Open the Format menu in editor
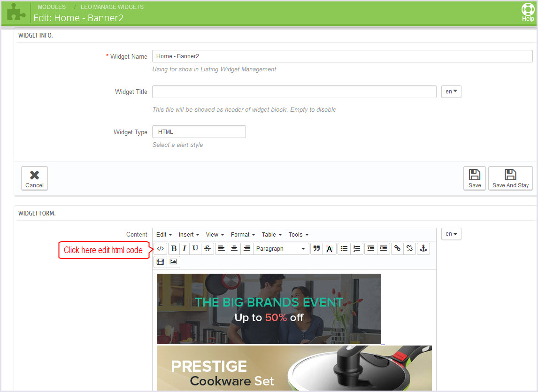 click(243, 234)
